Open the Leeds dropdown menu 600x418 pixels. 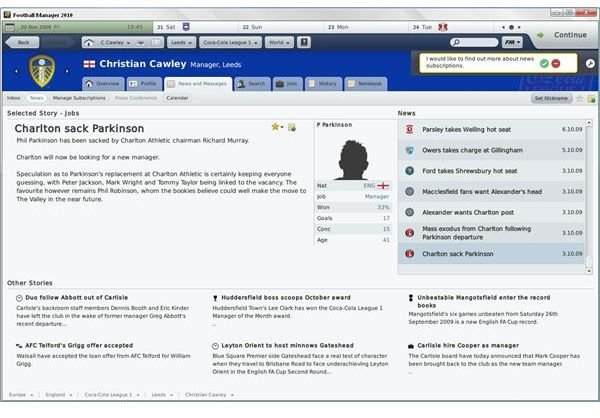point(181,42)
